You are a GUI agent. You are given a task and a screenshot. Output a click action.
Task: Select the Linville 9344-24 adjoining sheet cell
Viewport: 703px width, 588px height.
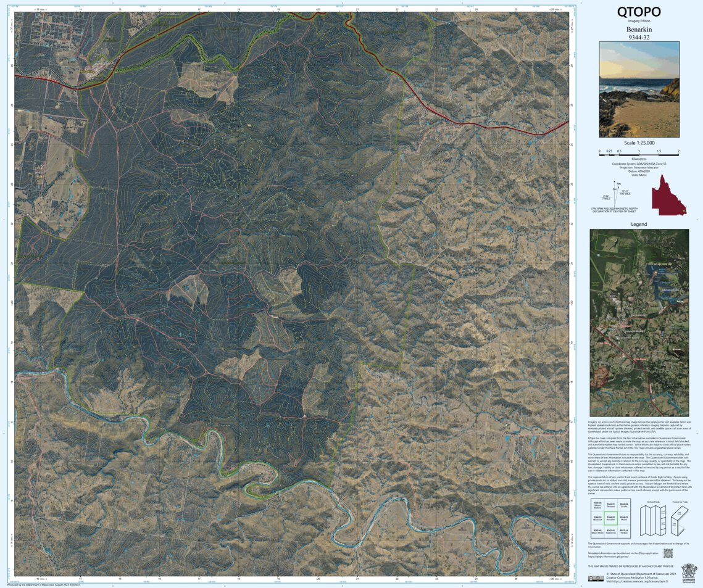click(624, 505)
